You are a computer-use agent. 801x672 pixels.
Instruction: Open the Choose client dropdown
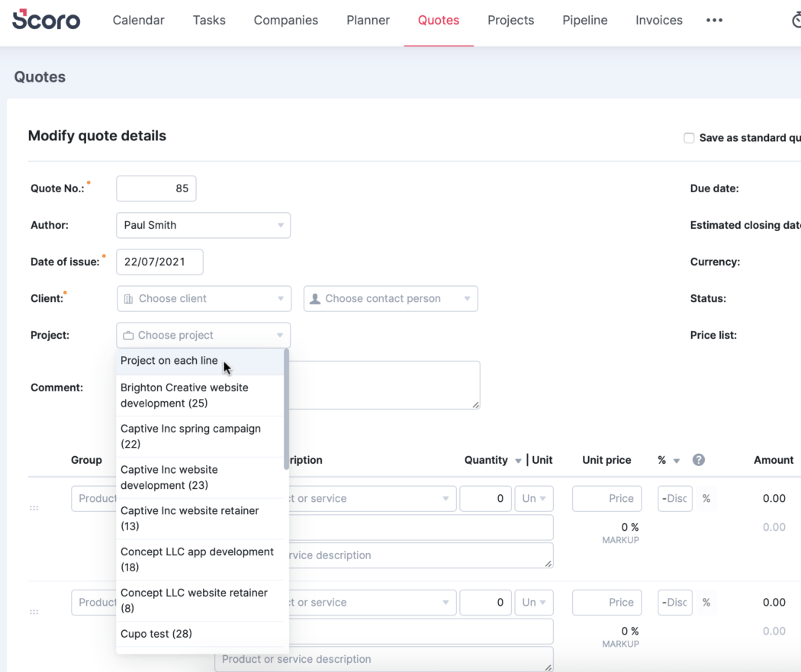[x=204, y=299]
